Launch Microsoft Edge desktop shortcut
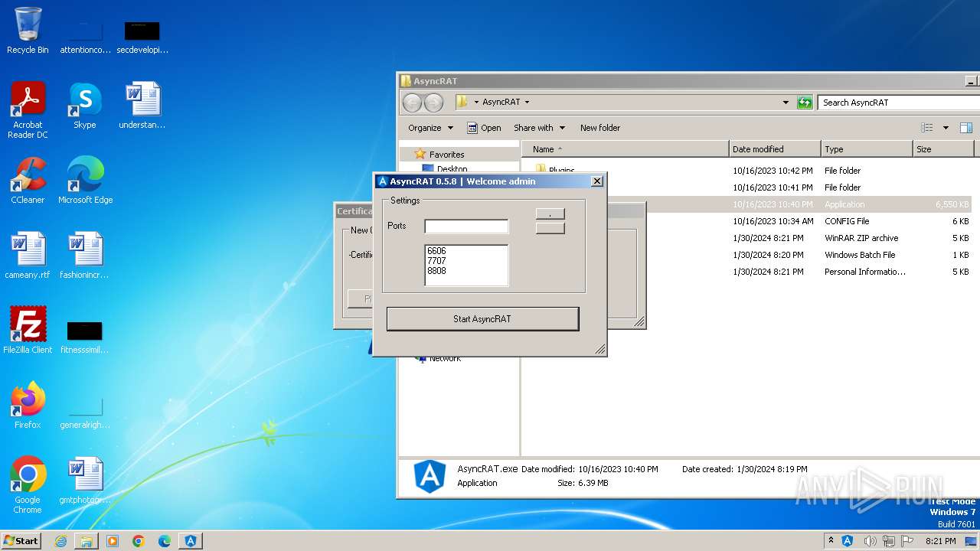Screen dimensions: 980x551 point(85,181)
